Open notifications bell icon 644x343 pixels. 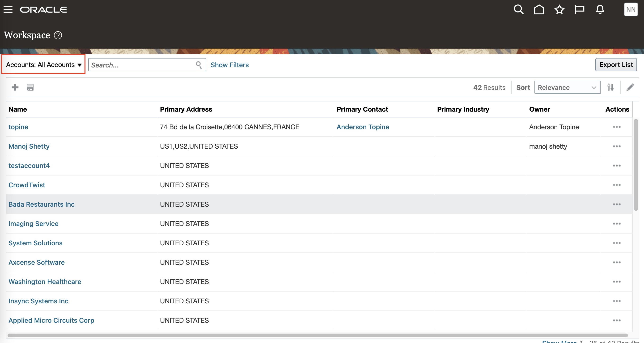pos(600,9)
